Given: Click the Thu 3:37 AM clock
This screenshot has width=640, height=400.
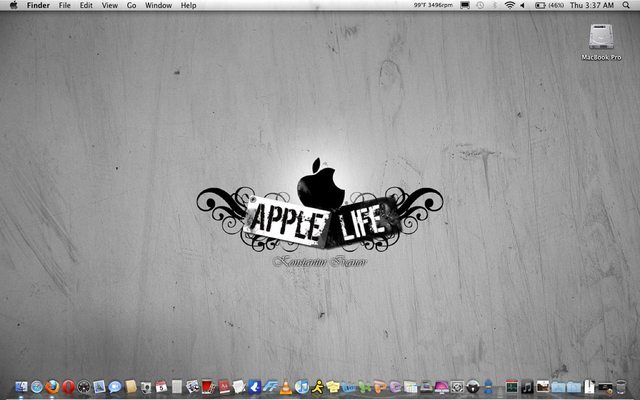Looking at the screenshot, I should point(592,5).
